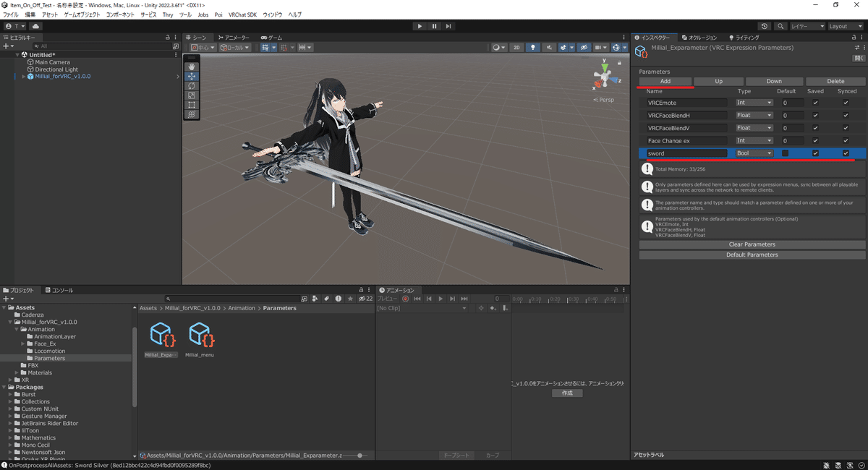Screen dimensions: 868x470
Task: Select the Transform tool in scene toolbar
Action: [x=192, y=114]
